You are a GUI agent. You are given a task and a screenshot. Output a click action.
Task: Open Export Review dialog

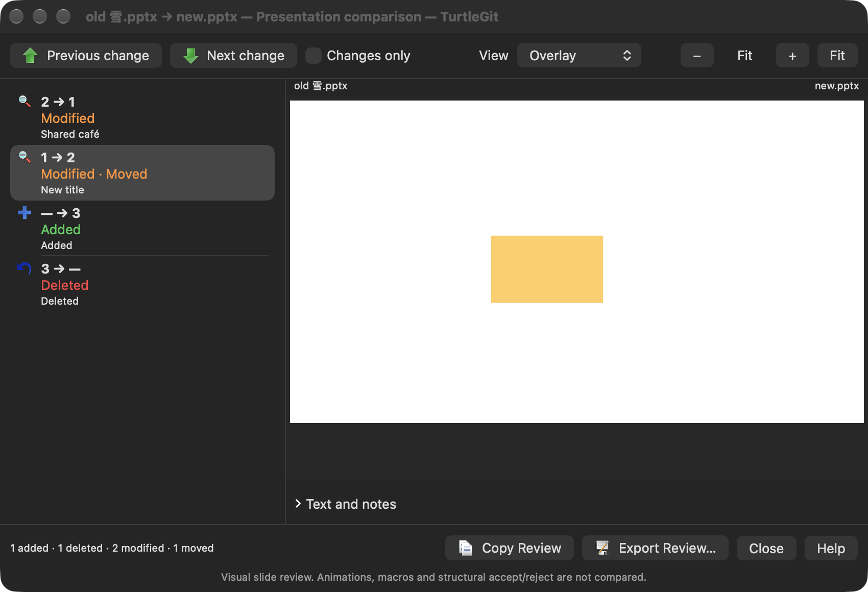point(655,548)
